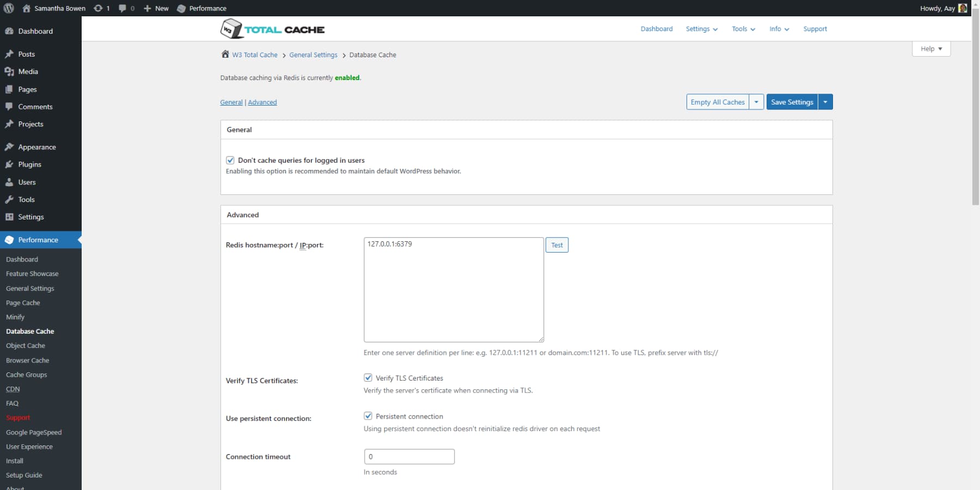Select Database Cache in the Performance submenu
The image size is (980, 490).
pos(30,331)
